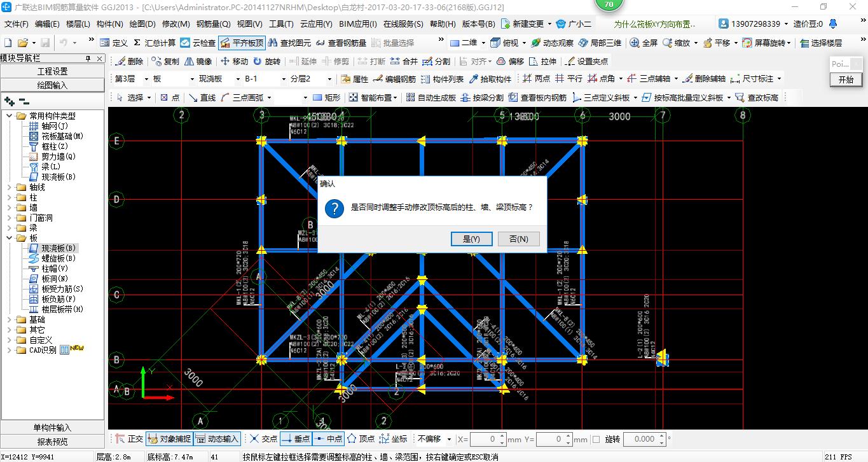Open the 单构件输入 panel tab
The image size is (868, 462).
tap(53, 428)
